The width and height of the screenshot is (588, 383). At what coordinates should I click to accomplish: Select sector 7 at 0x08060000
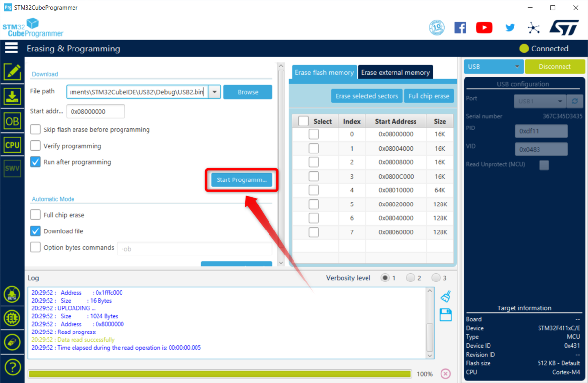coord(314,232)
